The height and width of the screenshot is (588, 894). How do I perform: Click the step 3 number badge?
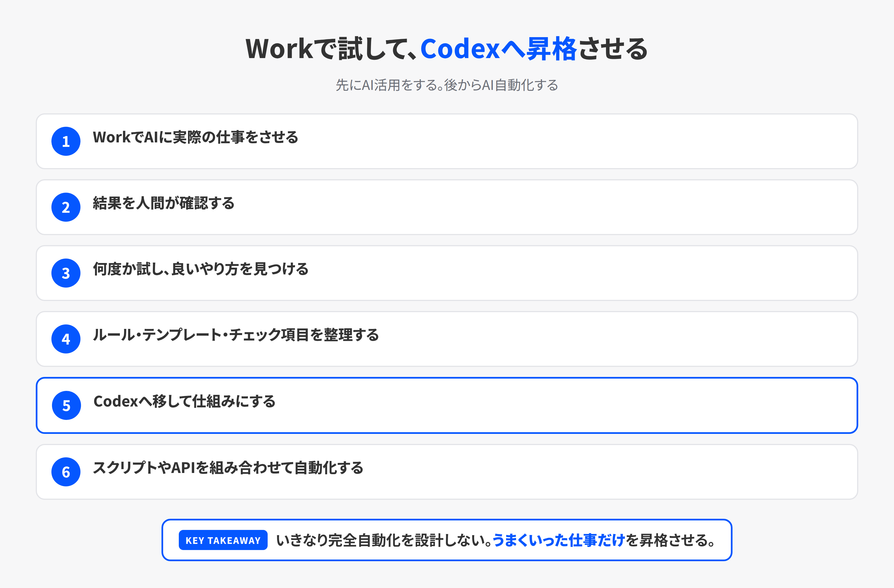(x=66, y=273)
